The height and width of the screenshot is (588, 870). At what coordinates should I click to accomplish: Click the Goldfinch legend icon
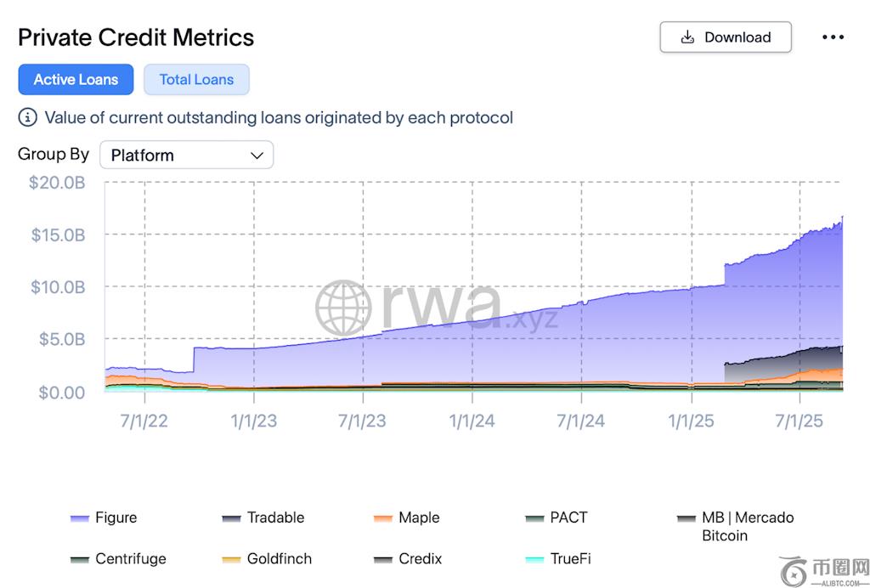tap(231, 559)
